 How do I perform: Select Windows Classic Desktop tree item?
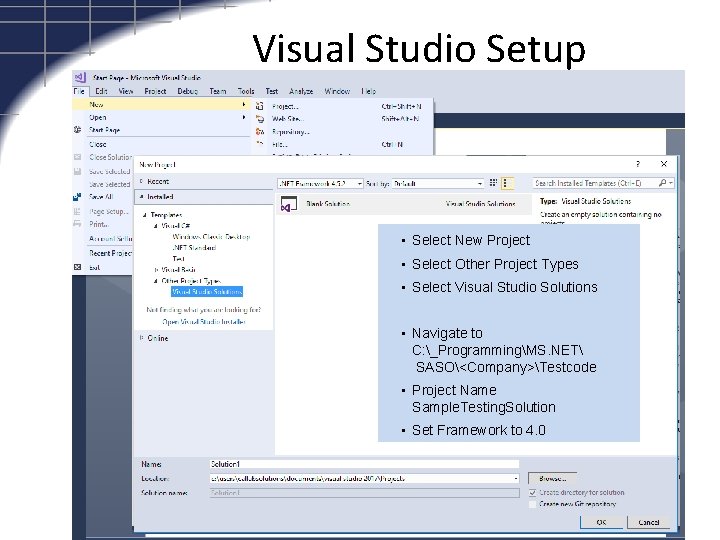coord(211,236)
